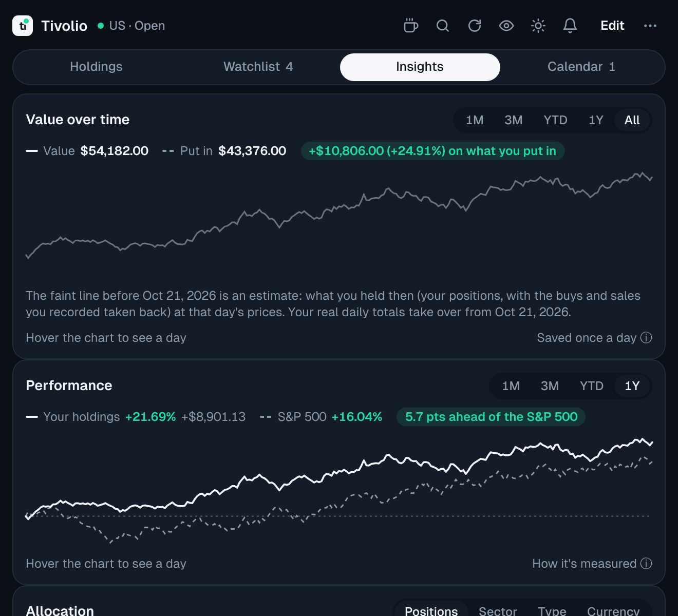The image size is (678, 616).
Task: Switch theme using the sun icon
Action: (538, 26)
